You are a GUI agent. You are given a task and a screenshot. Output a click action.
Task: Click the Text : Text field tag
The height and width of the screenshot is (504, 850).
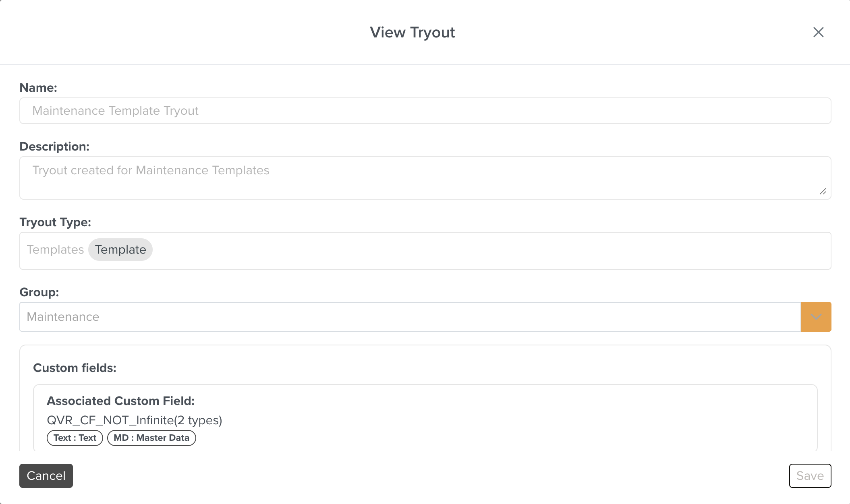pyautogui.click(x=74, y=438)
